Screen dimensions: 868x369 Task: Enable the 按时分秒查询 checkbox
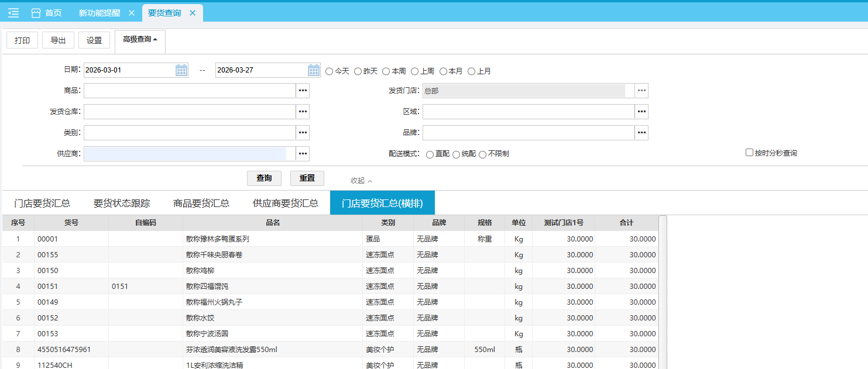[x=749, y=153]
